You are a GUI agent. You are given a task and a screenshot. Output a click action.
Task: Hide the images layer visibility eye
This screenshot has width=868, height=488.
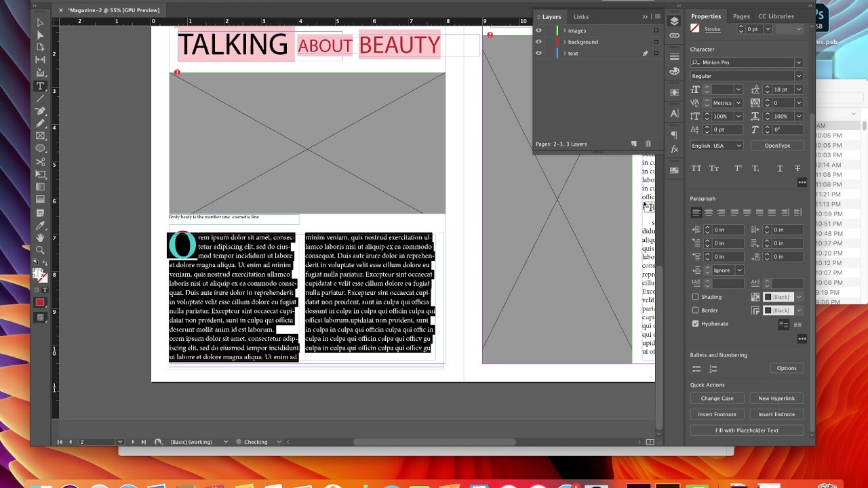538,30
